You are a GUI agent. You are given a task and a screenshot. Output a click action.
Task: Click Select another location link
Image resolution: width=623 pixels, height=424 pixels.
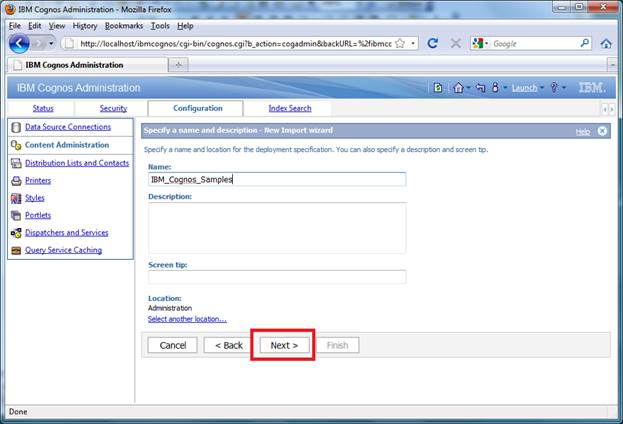pyautogui.click(x=187, y=319)
